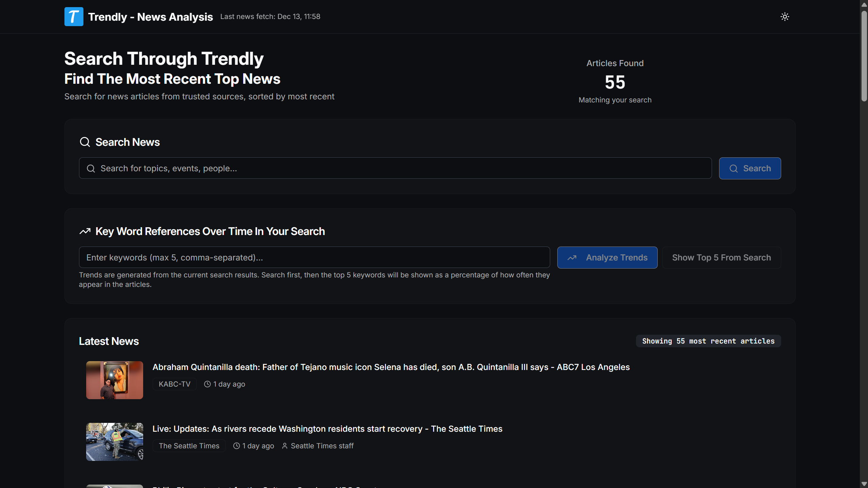The width and height of the screenshot is (868, 488).
Task: Click Show Top 5 From Search
Action: pyautogui.click(x=721, y=258)
